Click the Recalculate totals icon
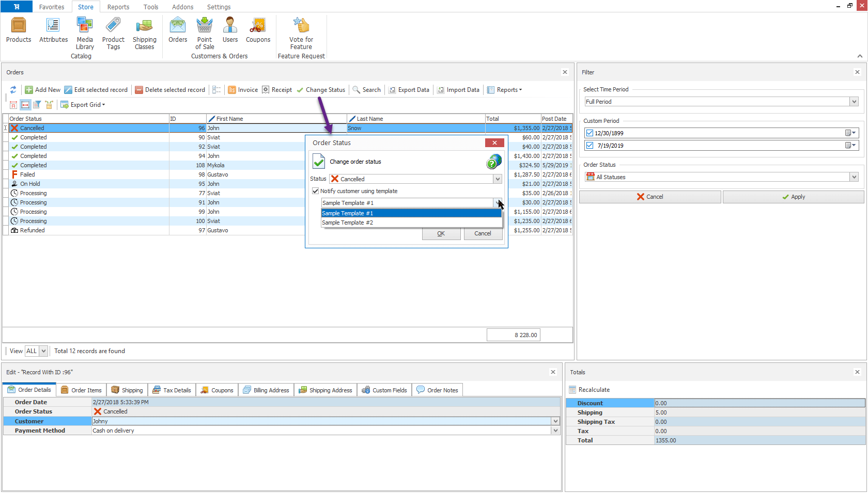 (572, 390)
